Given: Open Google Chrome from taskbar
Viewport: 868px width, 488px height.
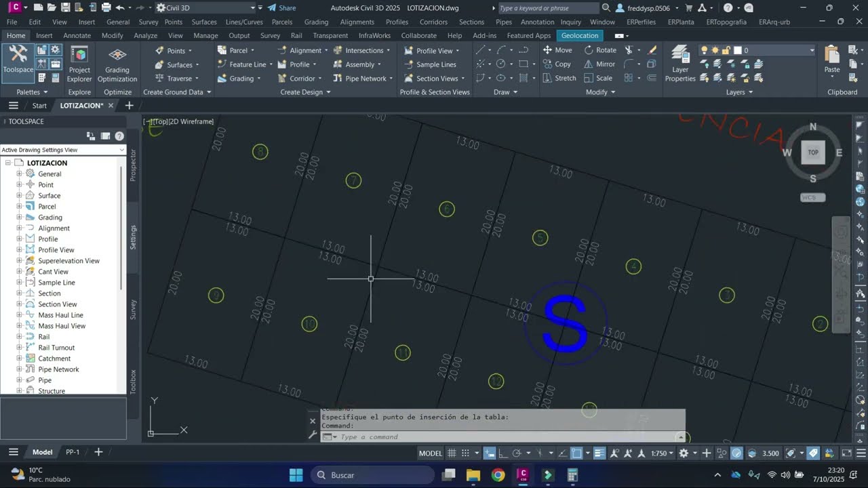Looking at the screenshot, I should (498, 475).
